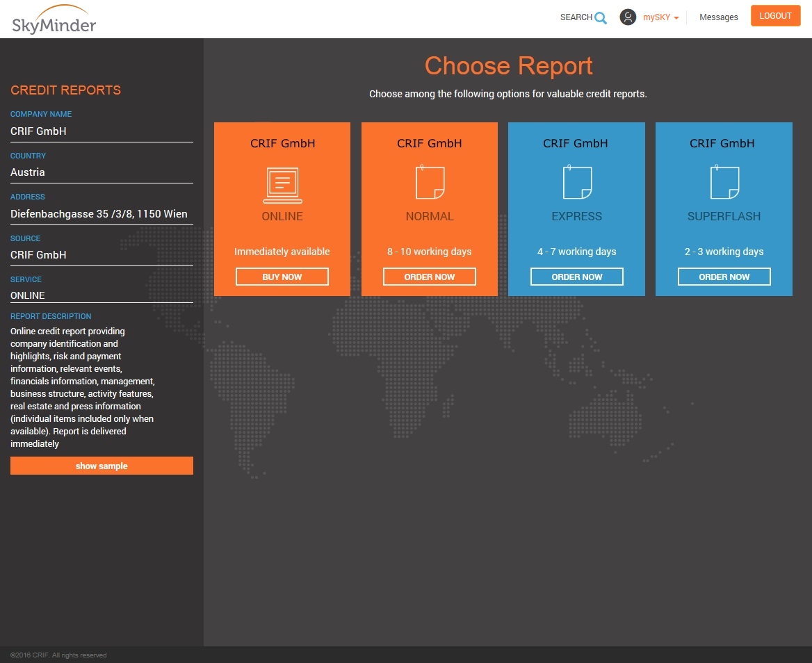Image resolution: width=812 pixels, height=663 pixels.
Task: Click the source field value CRIF GmbH
Action: tap(101, 255)
